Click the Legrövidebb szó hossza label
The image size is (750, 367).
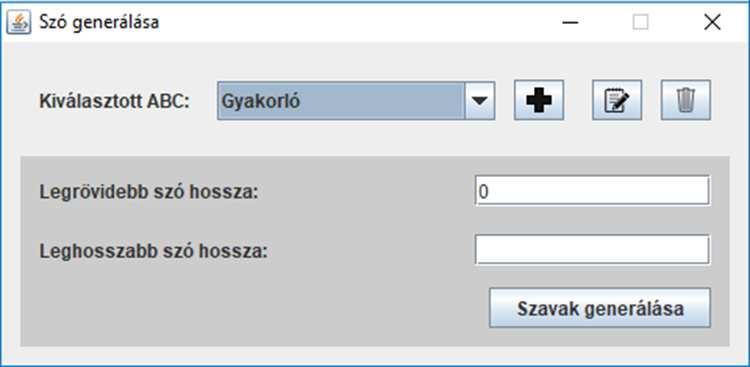pos(149,192)
